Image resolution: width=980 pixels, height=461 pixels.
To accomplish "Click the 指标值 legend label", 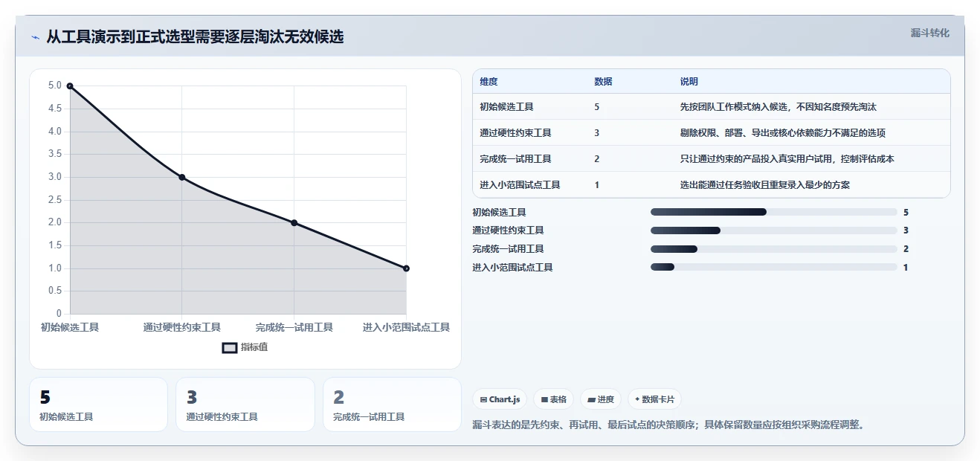I will tap(254, 347).
